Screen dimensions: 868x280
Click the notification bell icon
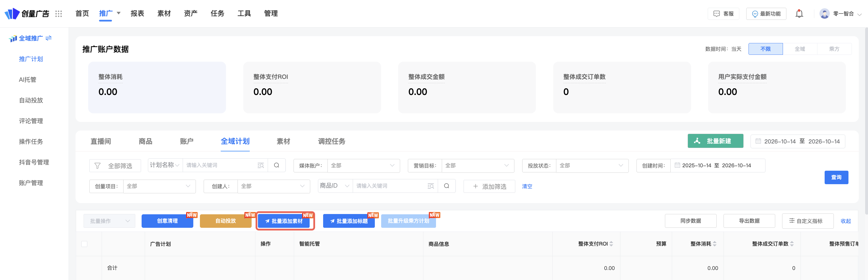pos(799,13)
